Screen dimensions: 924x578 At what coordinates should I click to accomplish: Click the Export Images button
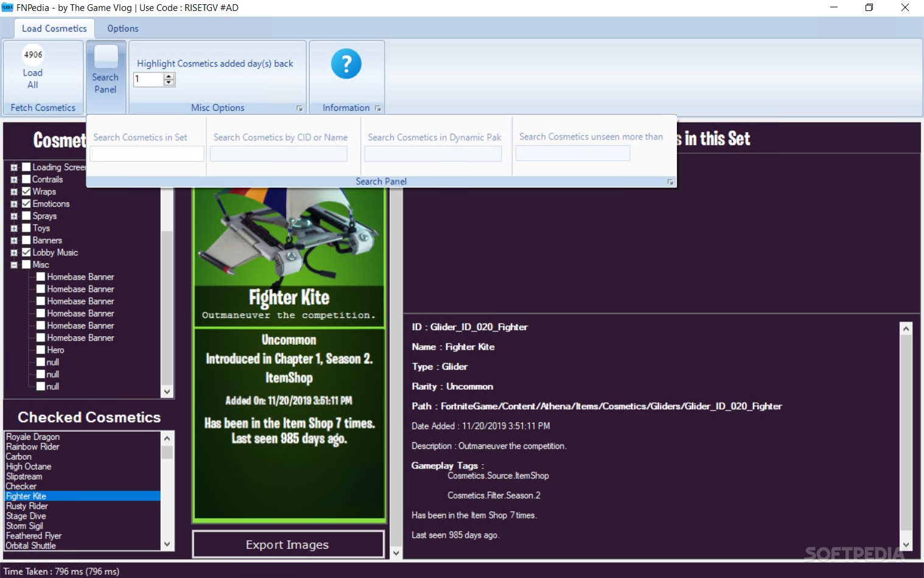288,545
